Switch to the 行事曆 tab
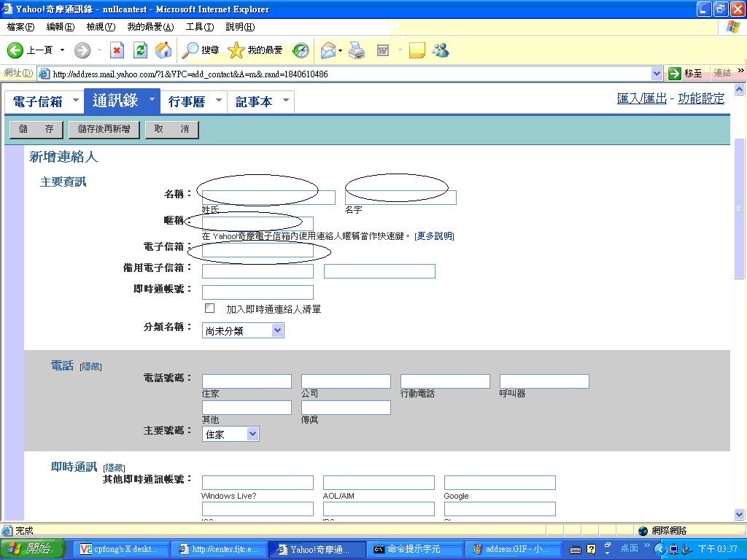The height and width of the screenshot is (560, 747). 187,102
